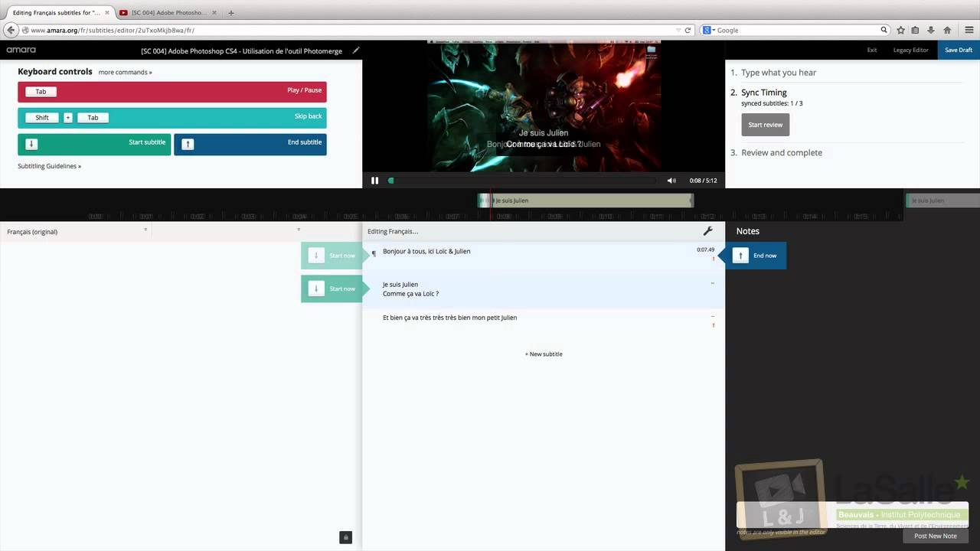
Task: Click the video progress bar
Action: pyautogui.click(x=521, y=181)
